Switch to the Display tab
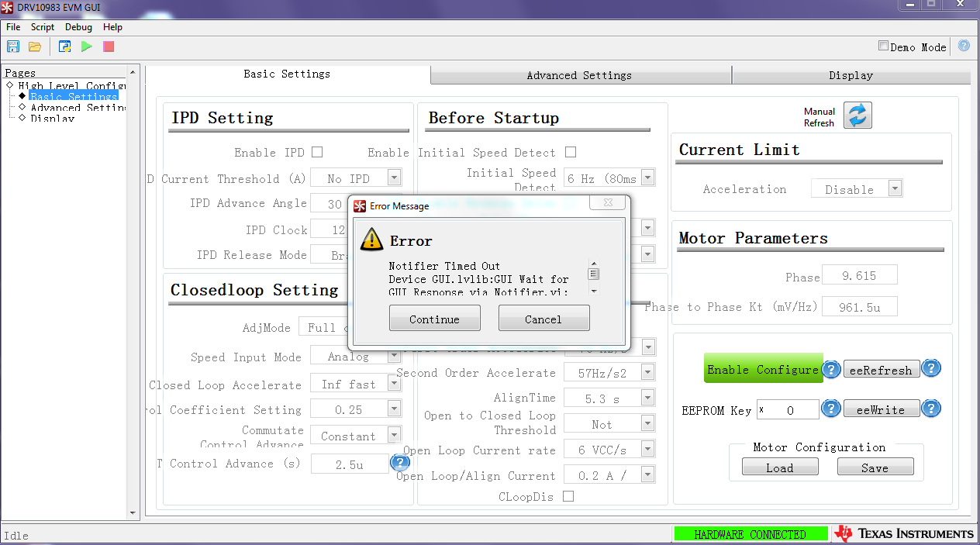The width and height of the screenshot is (980, 545). pyautogui.click(x=851, y=75)
